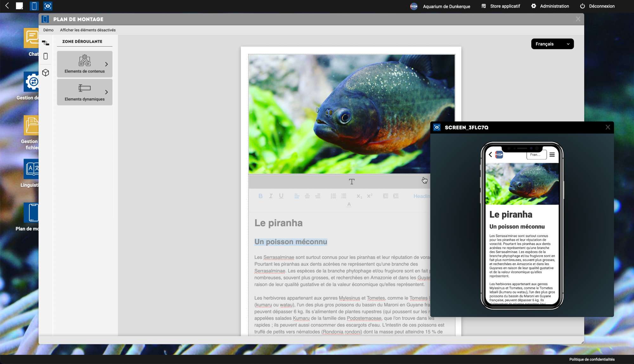Toggle italic formatting in text editor
The image size is (634, 364).
click(x=271, y=196)
